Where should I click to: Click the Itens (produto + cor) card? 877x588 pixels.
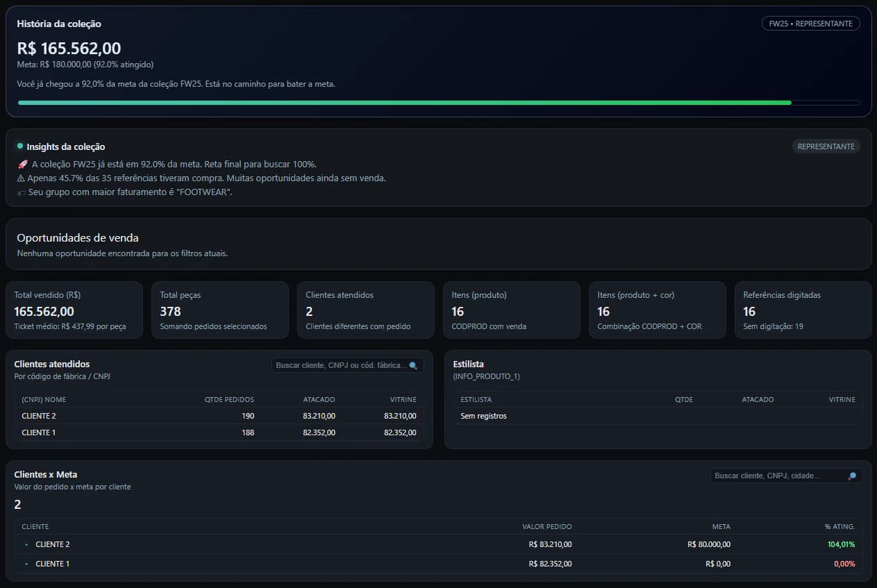tap(658, 310)
